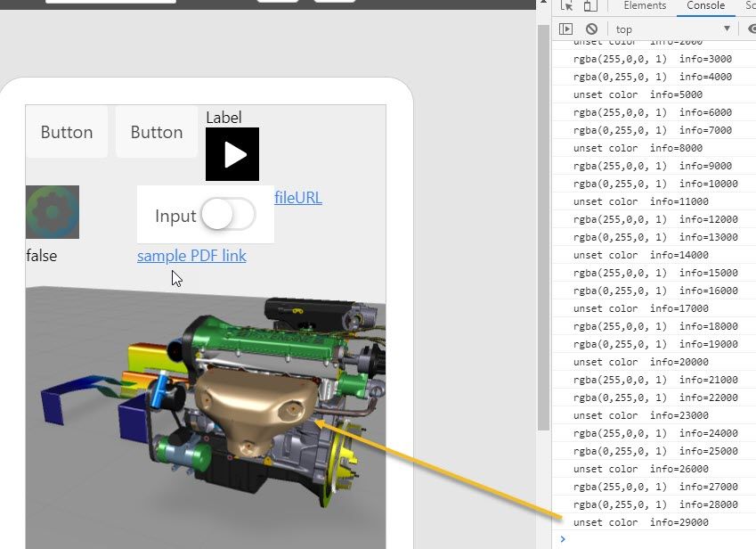Select console line info=9000
Viewport: 756px width, 549px height.
653,166
